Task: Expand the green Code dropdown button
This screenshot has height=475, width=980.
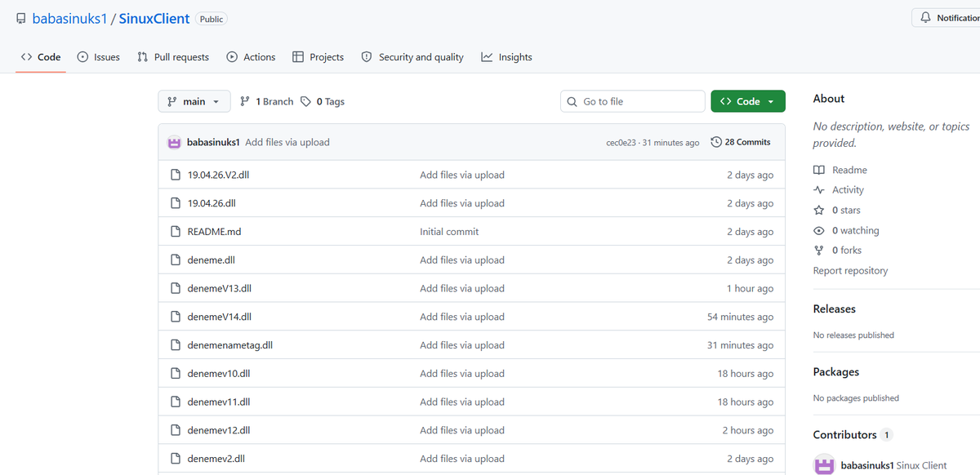Action: 748,101
